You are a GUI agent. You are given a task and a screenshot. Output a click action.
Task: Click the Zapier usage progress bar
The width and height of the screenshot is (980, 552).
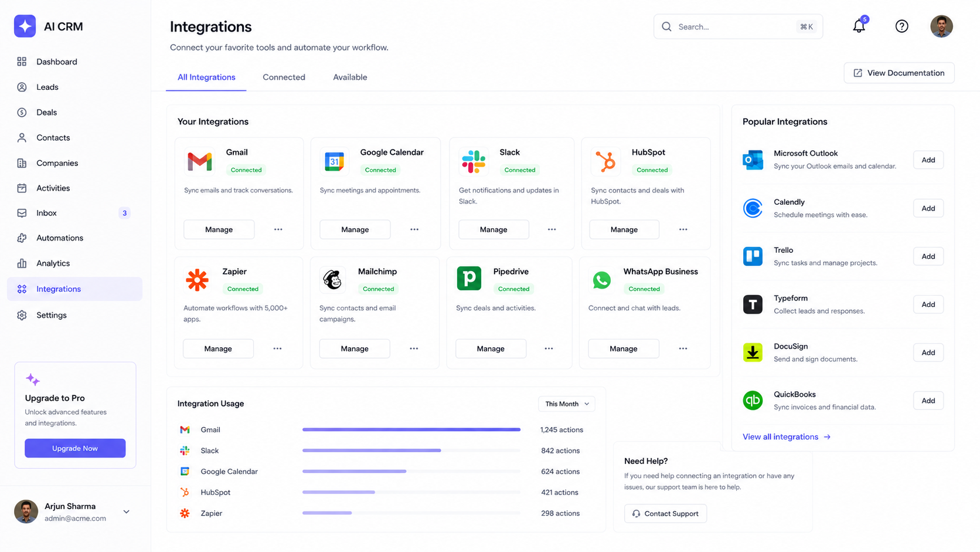[411, 513]
